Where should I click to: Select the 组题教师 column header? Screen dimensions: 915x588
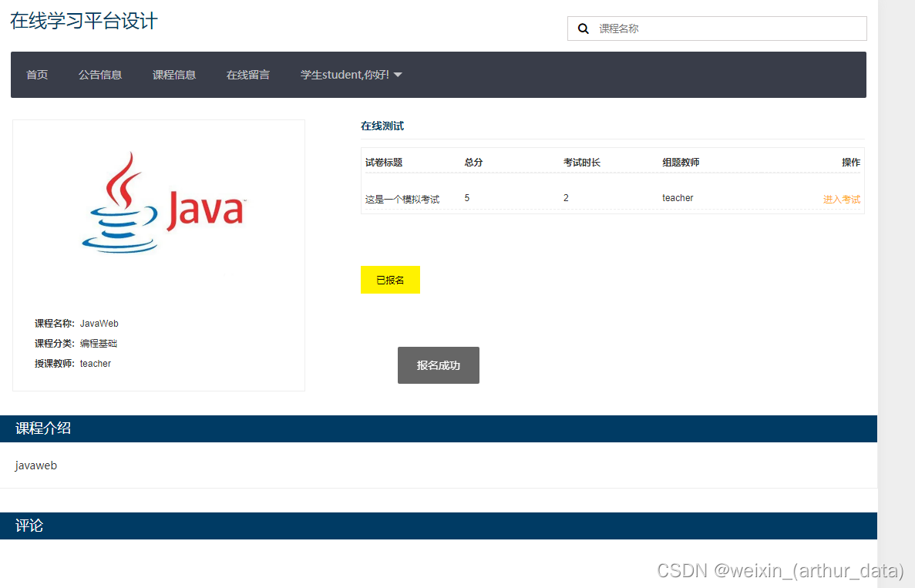pos(681,162)
